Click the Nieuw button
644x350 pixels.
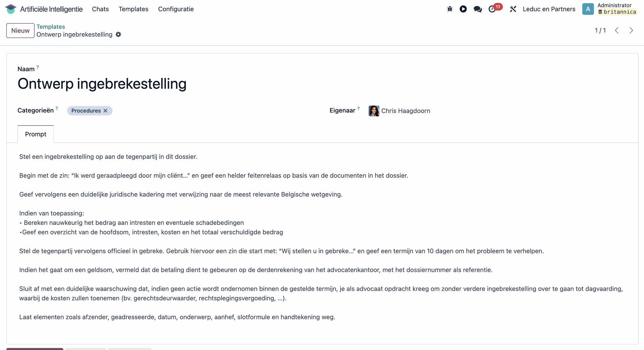[x=20, y=31]
